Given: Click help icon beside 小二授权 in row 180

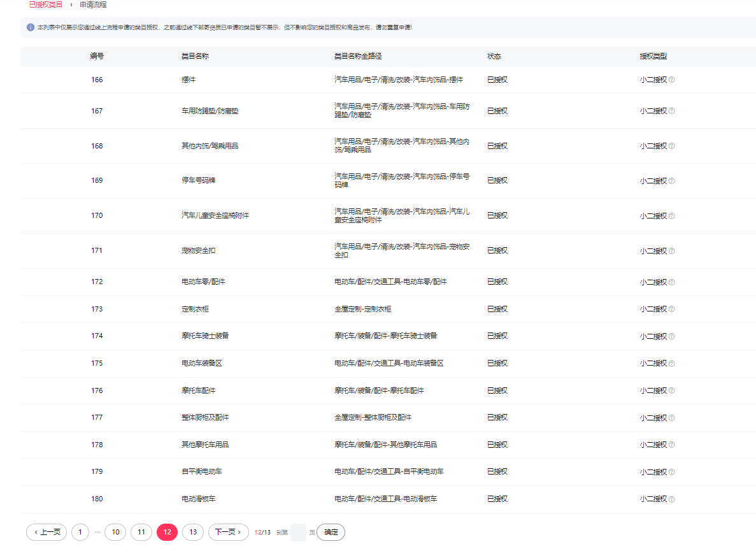Looking at the screenshot, I should [671, 499].
